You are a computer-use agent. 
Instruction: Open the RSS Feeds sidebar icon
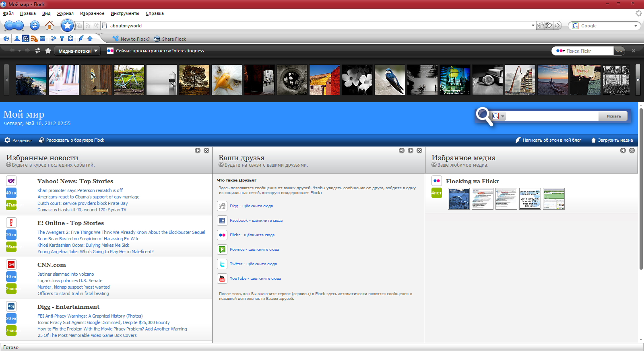tap(34, 39)
